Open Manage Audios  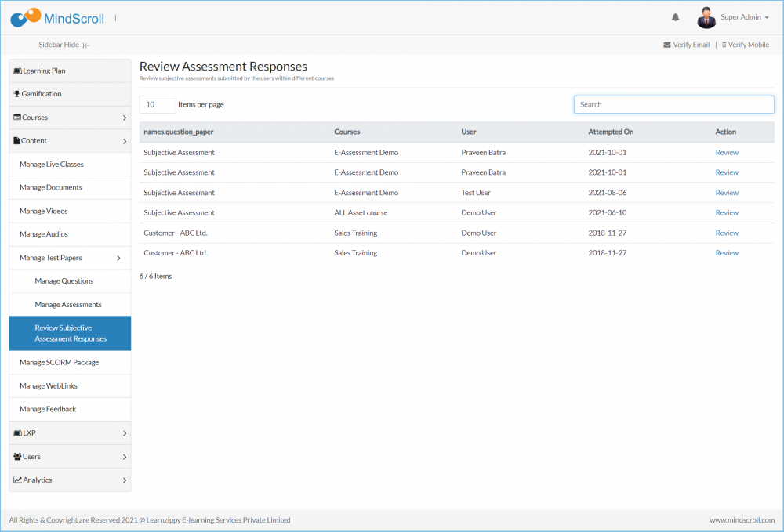[x=70, y=234]
